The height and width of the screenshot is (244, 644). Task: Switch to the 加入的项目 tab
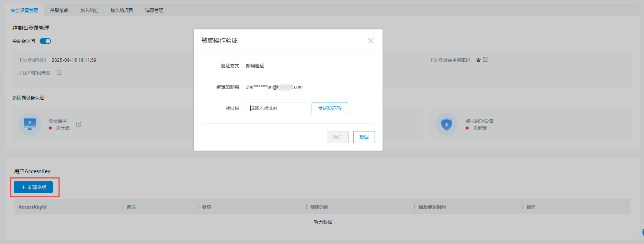pos(121,11)
